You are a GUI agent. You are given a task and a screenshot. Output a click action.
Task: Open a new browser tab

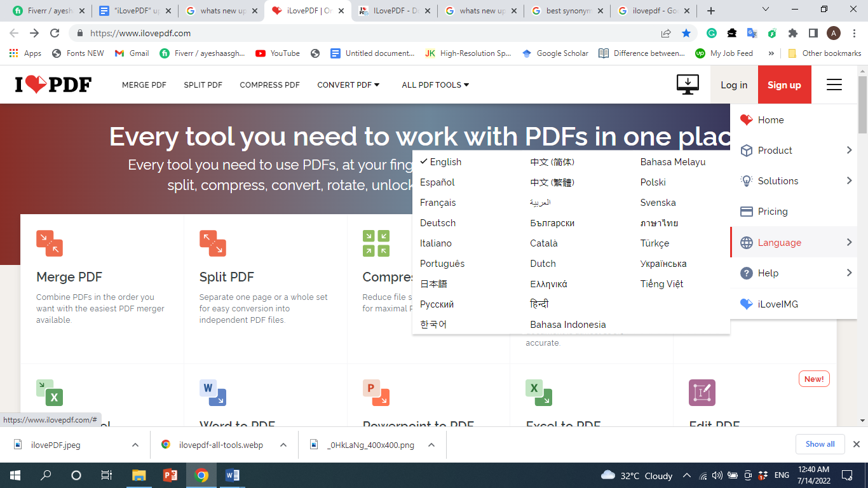[711, 11]
